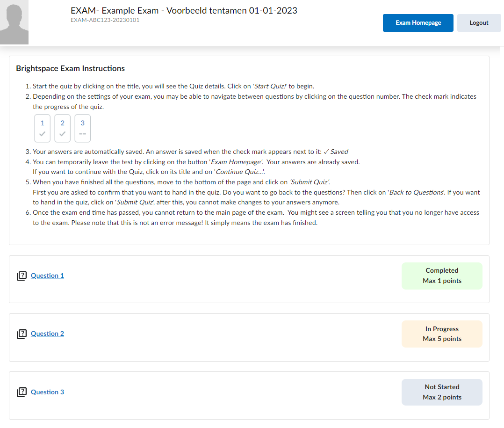Click the Saved checkmark in instruction 3
This screenshot has height=428, width=504.
pos(325,151)
